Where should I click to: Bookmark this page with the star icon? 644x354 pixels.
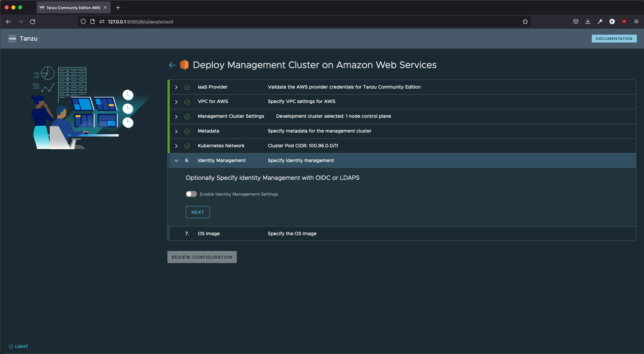click(x=525, y=22)
